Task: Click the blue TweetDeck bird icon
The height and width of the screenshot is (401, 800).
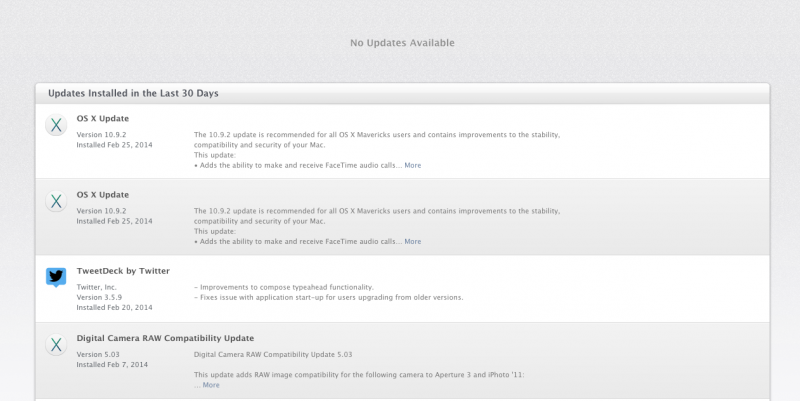Action: pyautogui.click(x=56, y=278)
